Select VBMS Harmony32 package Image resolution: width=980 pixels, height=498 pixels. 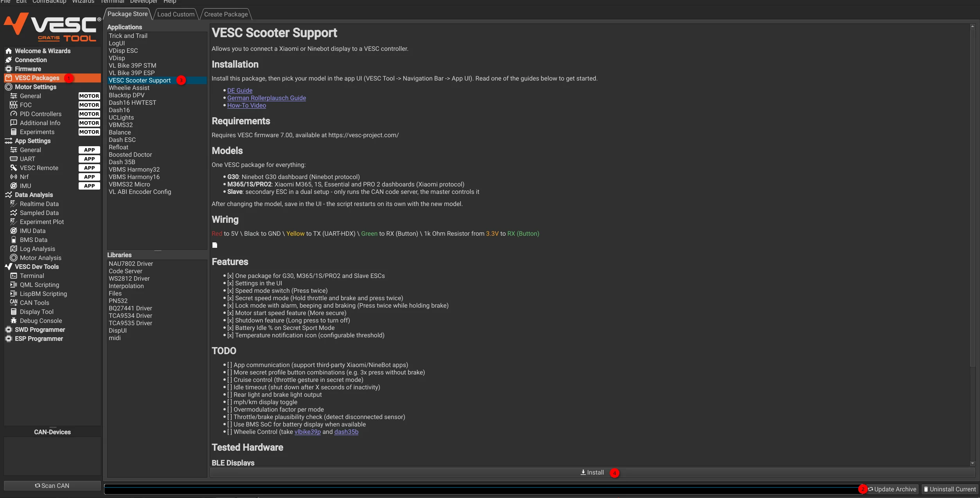pyautogui.click(x=157, y=170)
